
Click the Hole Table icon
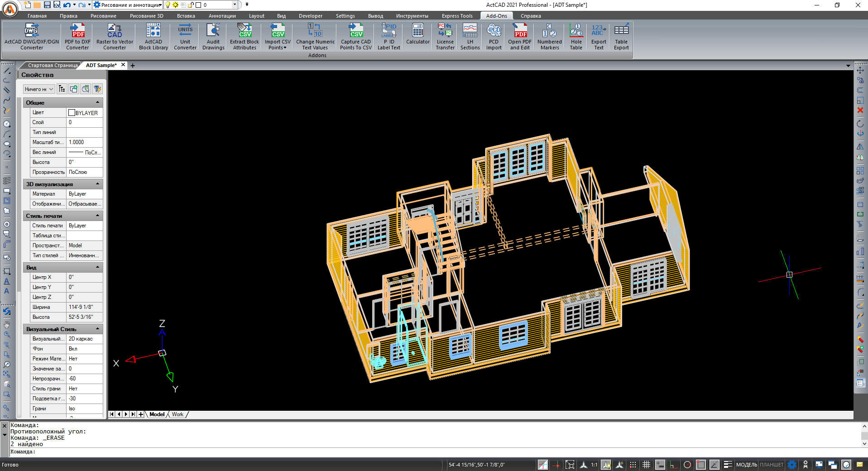point(576,36)
